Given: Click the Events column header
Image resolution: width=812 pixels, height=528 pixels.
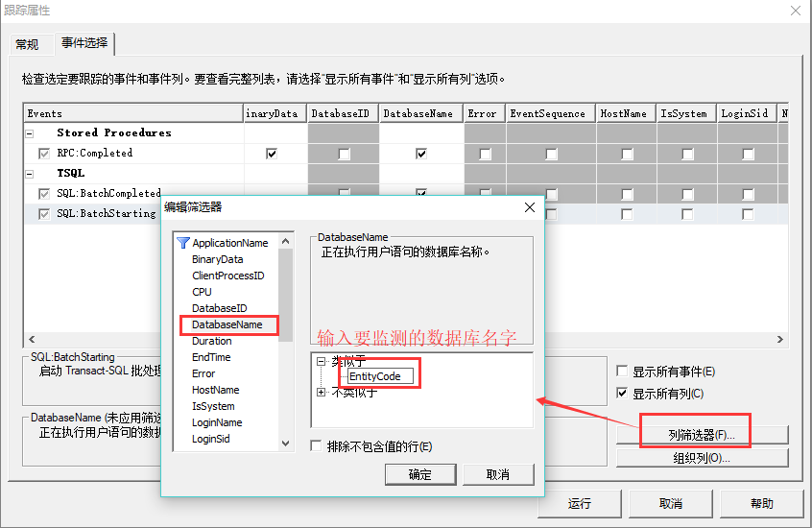Looking at the screenshot, I should coord(133,113).
